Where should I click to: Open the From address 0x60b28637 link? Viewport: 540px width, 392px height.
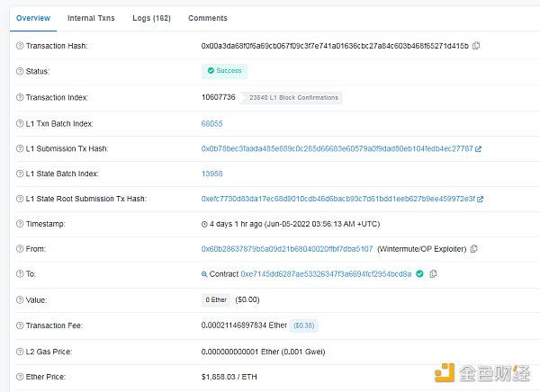[x=287, y=248]
